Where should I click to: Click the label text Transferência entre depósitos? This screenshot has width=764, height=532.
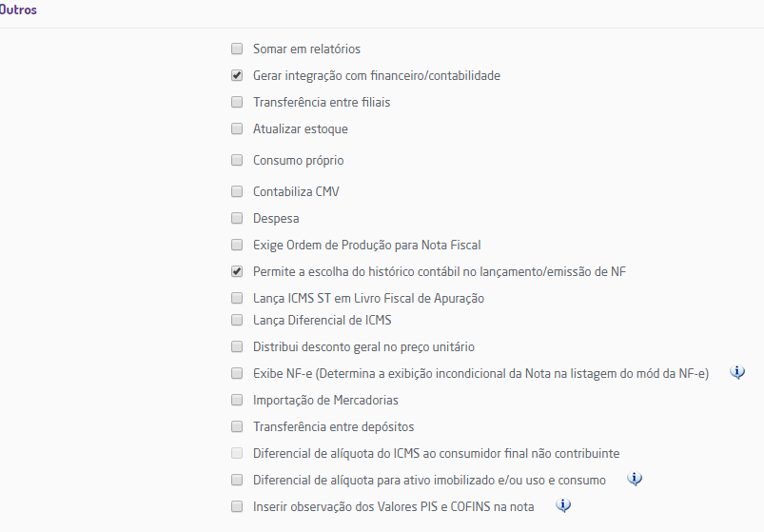(x=333, y=426)
